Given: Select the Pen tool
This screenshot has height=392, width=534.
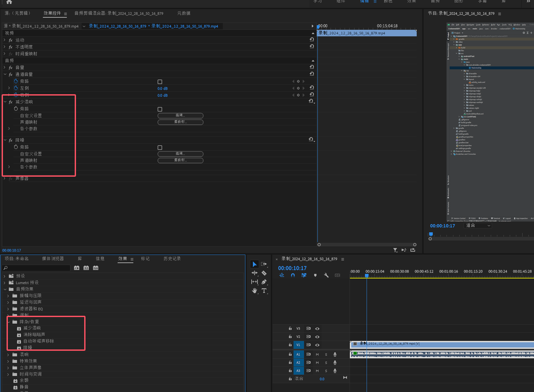Looking at the screenshot, I should (264, 282).
